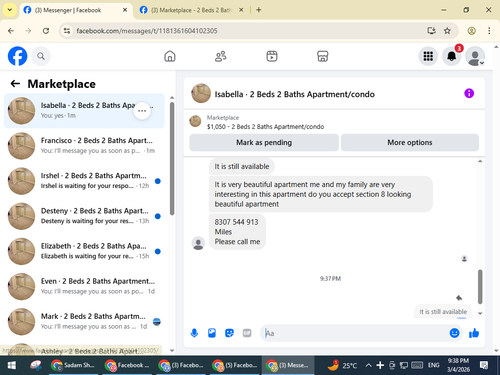Open the Facebook logo home link
The width and height of the screenshot is (500, 375).
17,56
